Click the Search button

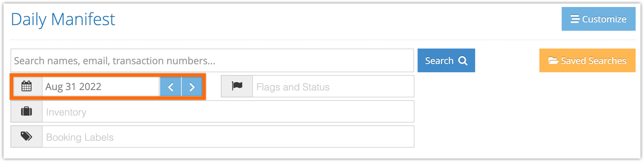pos(446,60)
